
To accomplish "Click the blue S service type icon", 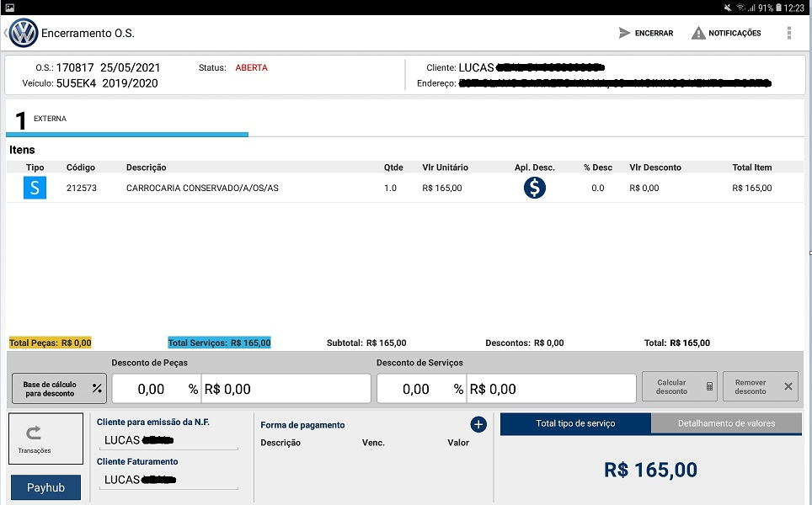I will 35,188.
